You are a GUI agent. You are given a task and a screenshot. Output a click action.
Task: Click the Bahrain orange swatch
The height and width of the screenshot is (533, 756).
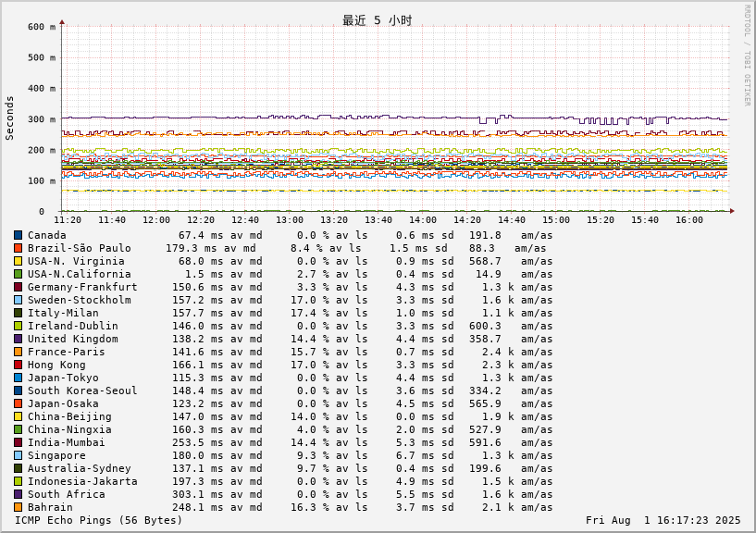18,507
